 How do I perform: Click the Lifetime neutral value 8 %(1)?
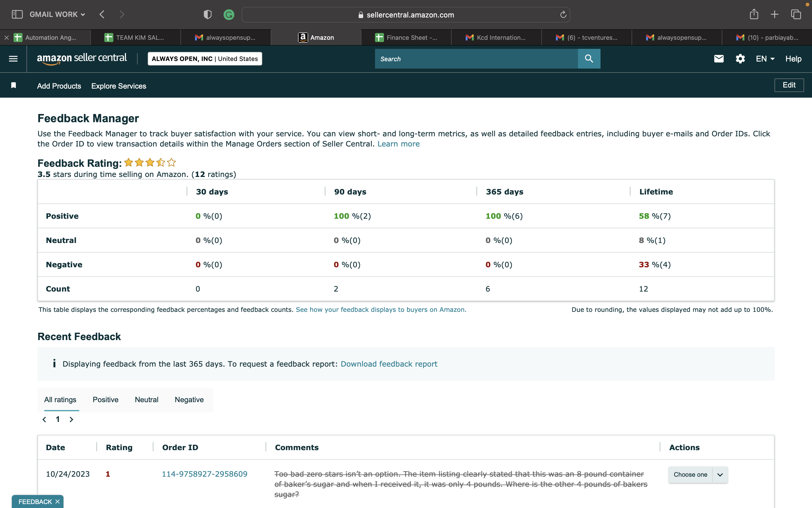[x=652, y=240]
